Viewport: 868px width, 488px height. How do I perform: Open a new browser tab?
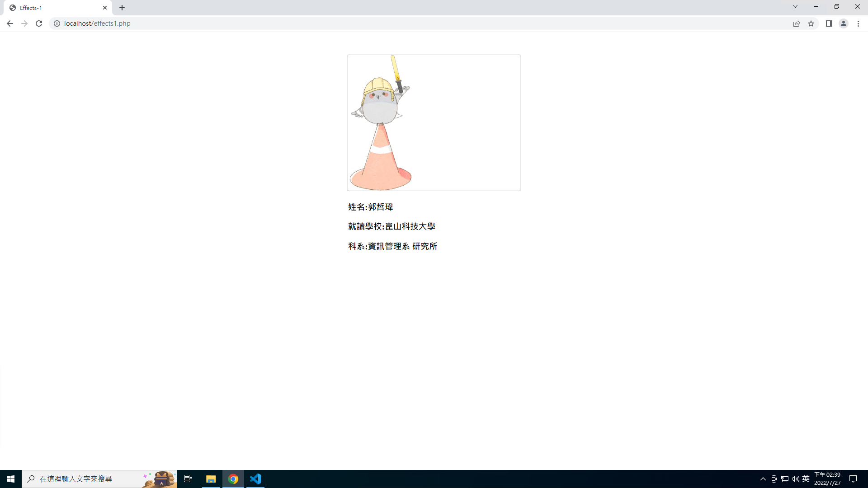click(x=122, y=8)
